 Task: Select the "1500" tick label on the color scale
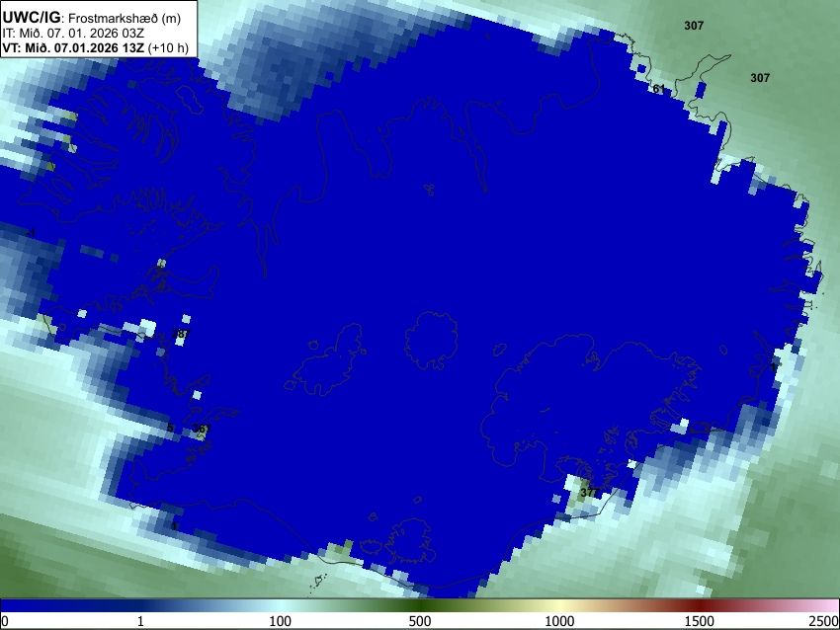699,621
